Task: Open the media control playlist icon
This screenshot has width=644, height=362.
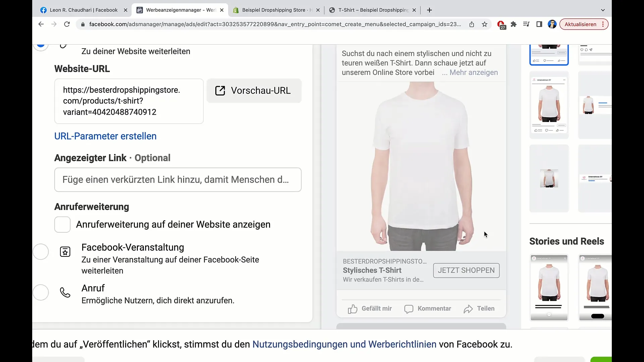Action: pyautogui.click(x=526, y=24)
